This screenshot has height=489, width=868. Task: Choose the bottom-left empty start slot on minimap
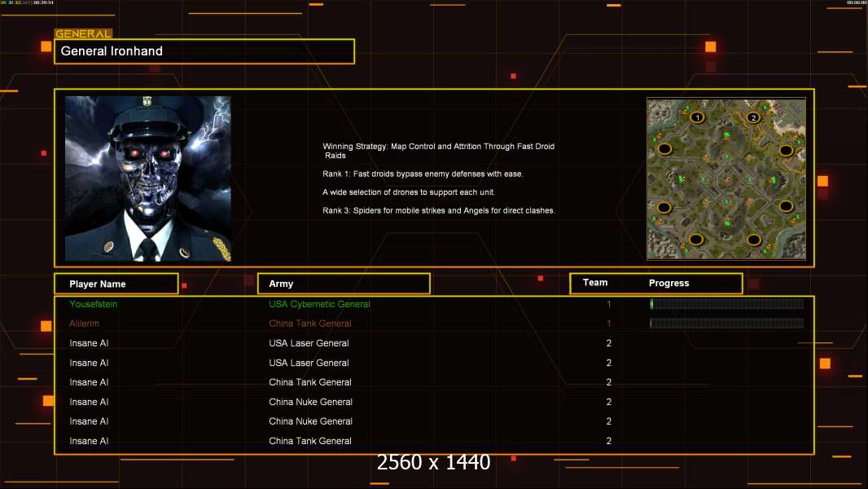click(696, 239)
